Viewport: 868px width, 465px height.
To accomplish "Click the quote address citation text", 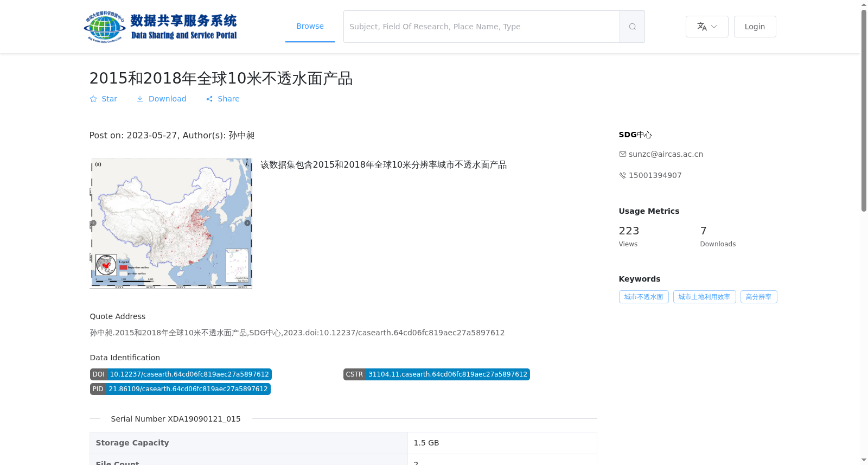I will tap(297, 333).
